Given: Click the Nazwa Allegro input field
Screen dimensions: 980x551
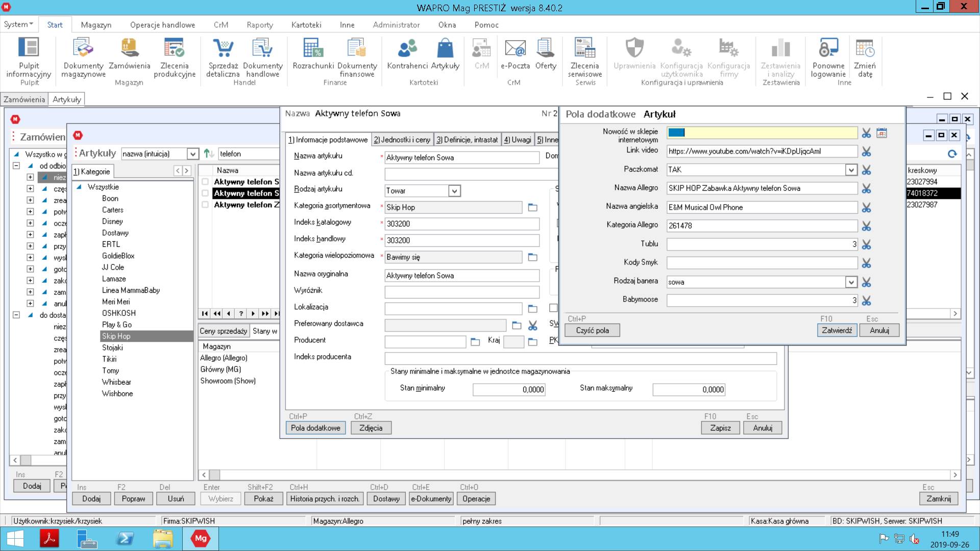Looking at the screenshot, I should click(762, 188).
